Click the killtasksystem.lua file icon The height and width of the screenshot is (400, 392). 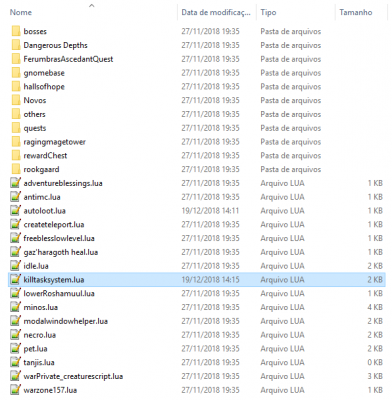point(15,280)
